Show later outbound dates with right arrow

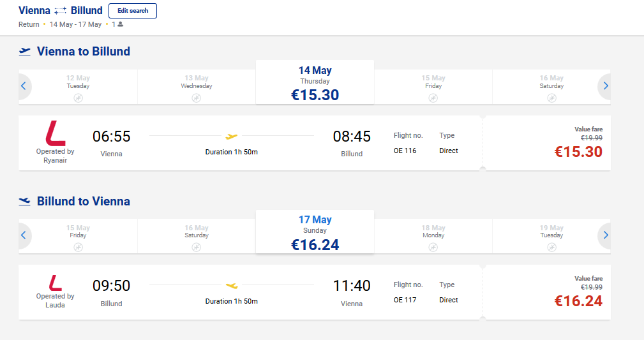pyautogui.click(x=605, y=86)
